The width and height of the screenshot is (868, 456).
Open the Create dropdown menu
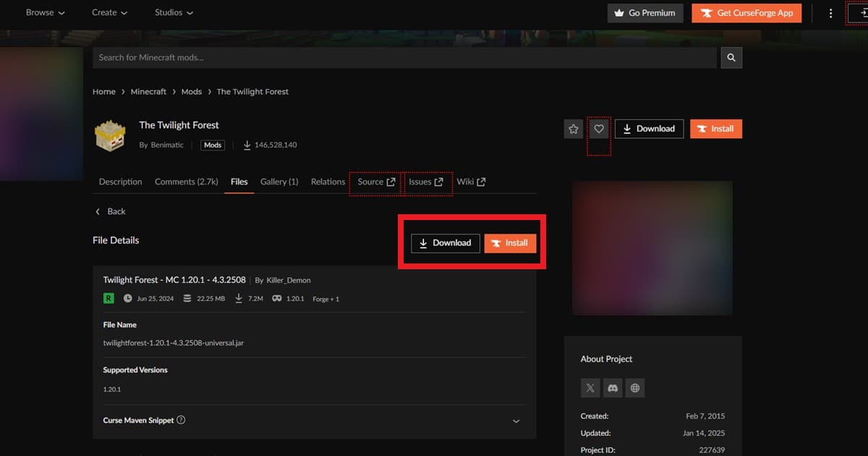click(x=109, y=13)
